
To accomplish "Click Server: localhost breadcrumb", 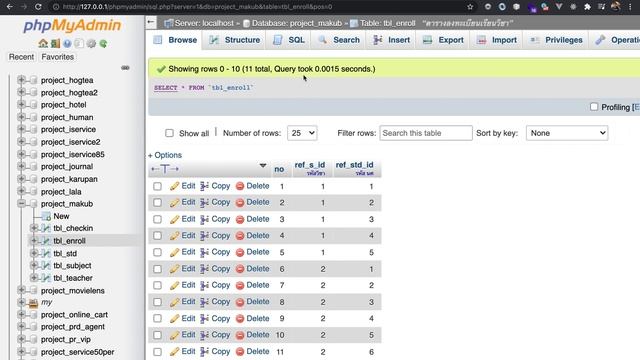I will (204, 23).
